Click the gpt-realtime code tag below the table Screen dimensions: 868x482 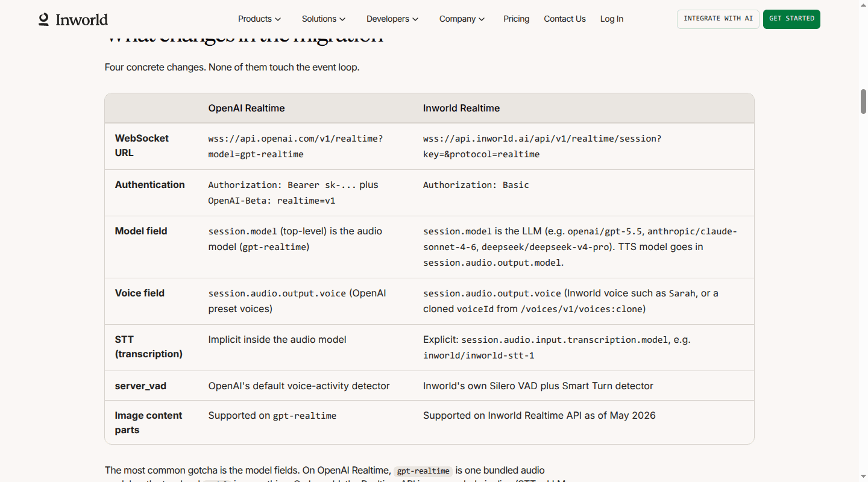pyautogui.click(x=423, y=471)
